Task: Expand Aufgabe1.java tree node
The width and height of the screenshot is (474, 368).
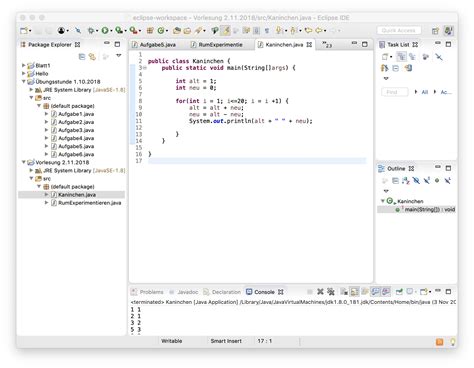Action: 46,114
